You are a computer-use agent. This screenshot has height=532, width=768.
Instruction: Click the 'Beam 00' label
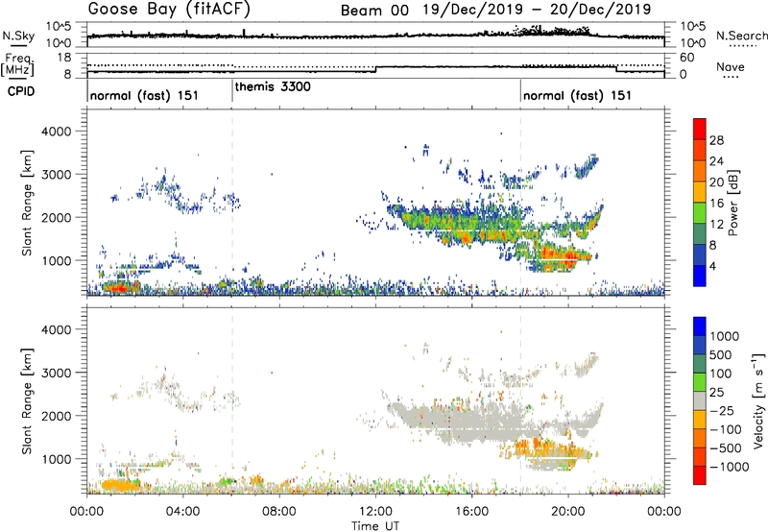374,11
